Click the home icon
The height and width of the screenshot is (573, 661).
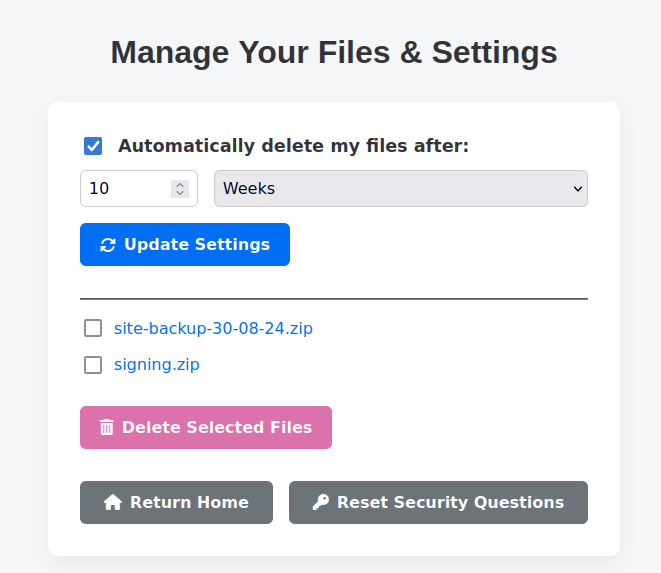(113, 503)
